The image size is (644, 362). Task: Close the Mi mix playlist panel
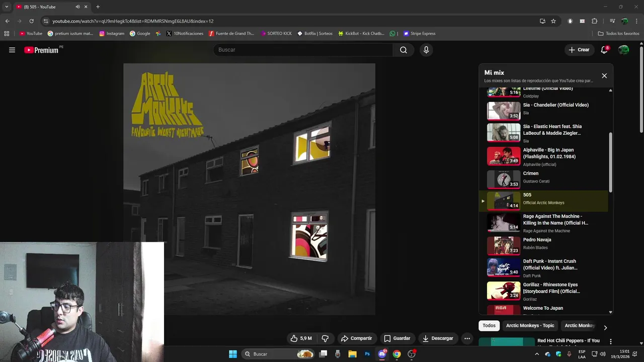click(x=604, y=76)
